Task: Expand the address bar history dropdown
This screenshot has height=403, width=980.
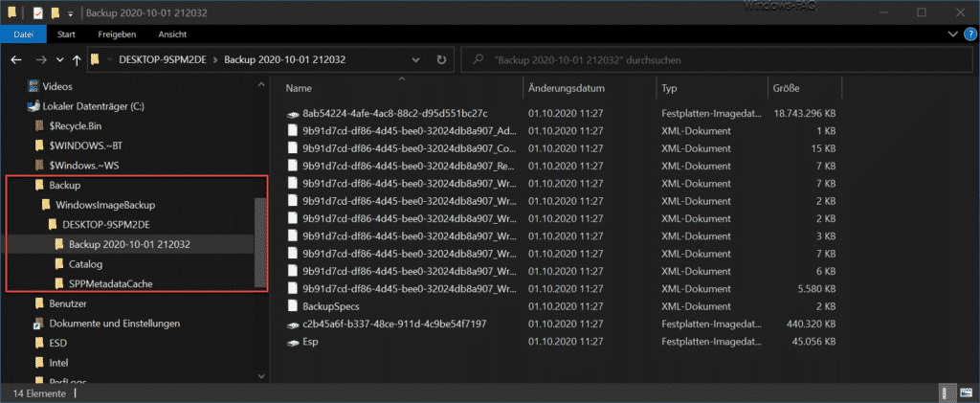Action: click(x=417, y=60)
